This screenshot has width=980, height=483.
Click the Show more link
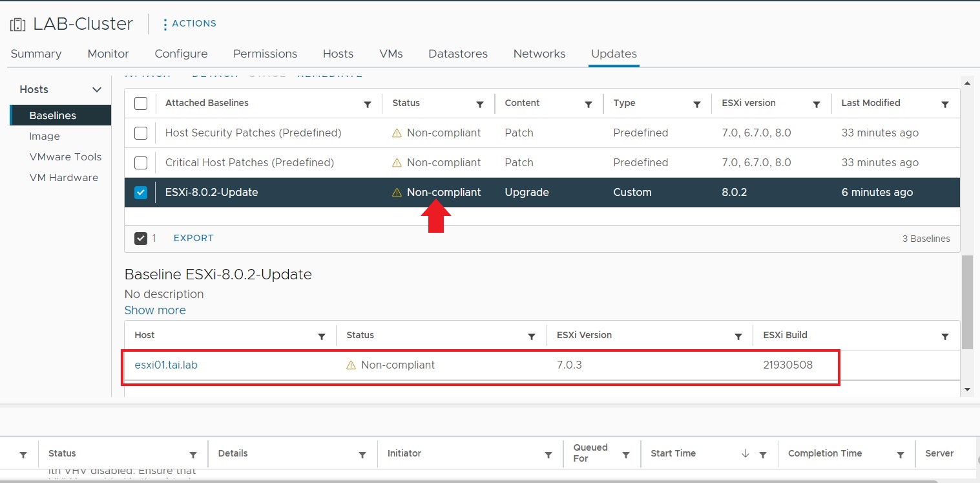155,310
